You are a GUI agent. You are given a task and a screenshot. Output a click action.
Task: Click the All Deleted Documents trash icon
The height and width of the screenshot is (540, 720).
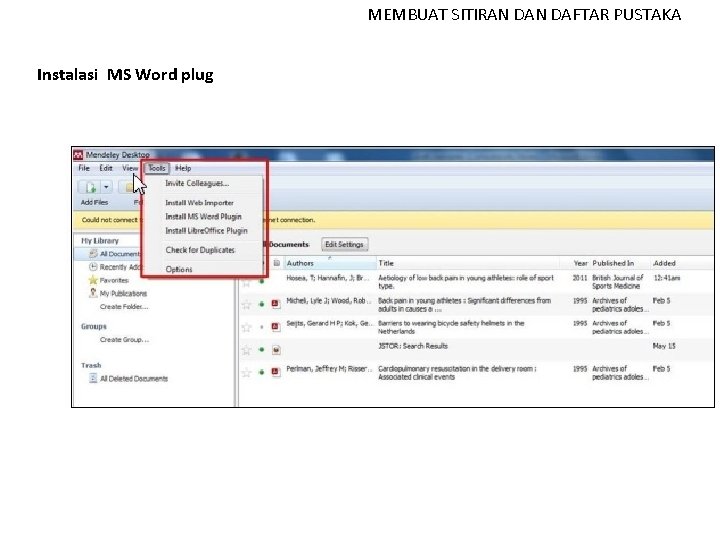pyautogui.click(x=93, y=378)
